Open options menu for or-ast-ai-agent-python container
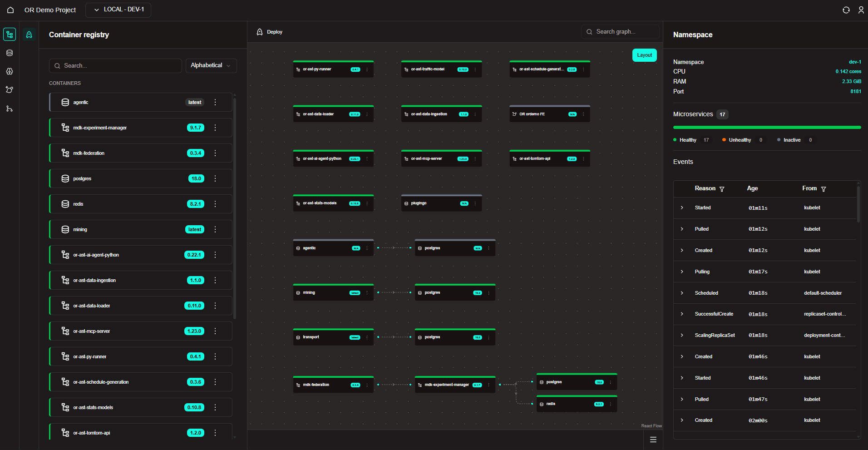868x450 pixels. 215,255
